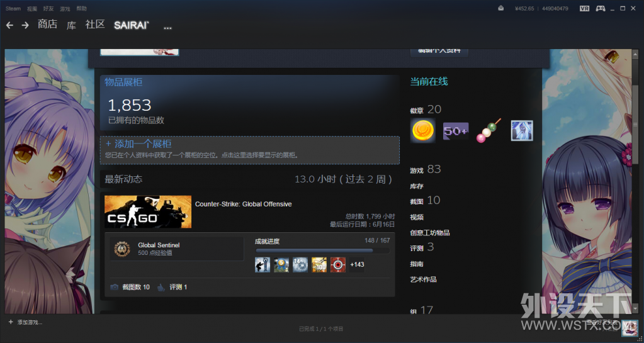This screenshot has width=644, height=343.
Task: Switch to the 社区 tab
Action: 95,25
